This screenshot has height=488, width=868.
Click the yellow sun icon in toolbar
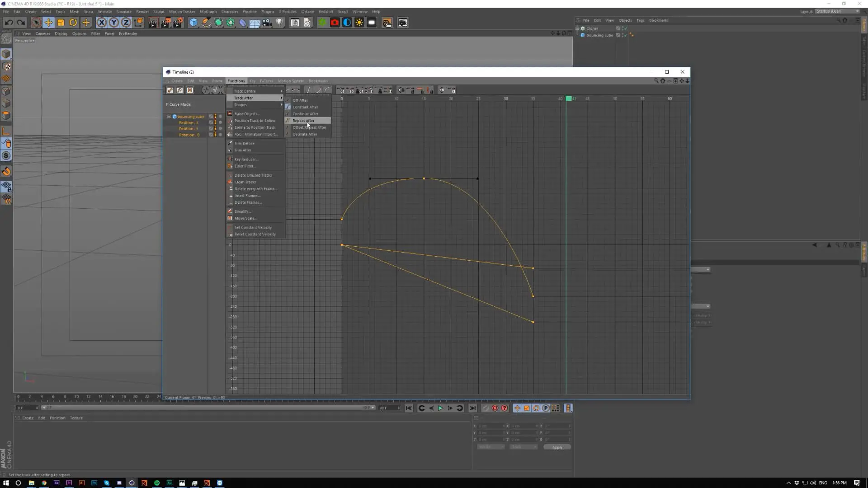(359, 23)
